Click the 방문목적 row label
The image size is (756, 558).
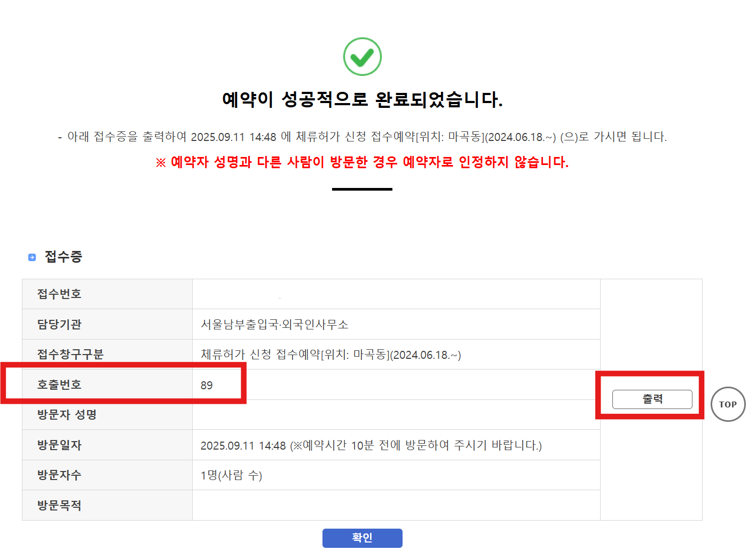click(x=59, y=506)
